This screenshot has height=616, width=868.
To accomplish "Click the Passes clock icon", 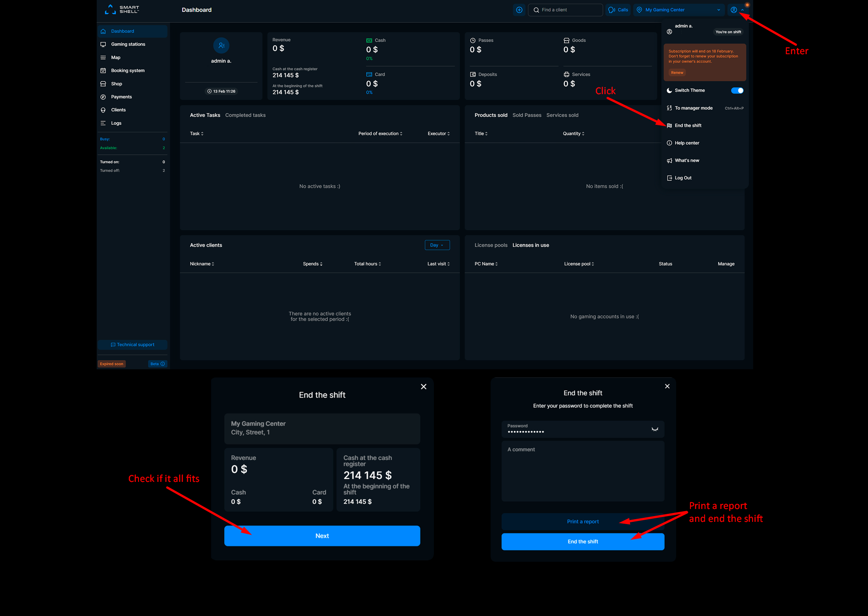I will [x=473, y=40].
